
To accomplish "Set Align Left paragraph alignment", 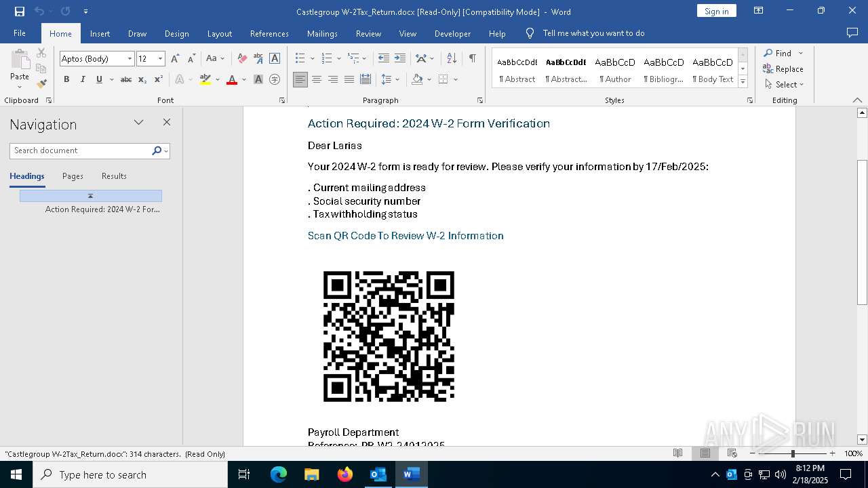I will pyautogui.click(x=300, y=79).
